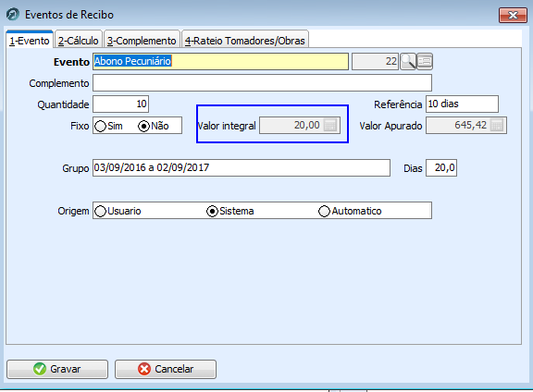The width and height of the screenshot is (533, 392).
Task: Go to 4-Rateio Tomadores/Obras tab
Action: click(x=244, y=41)
